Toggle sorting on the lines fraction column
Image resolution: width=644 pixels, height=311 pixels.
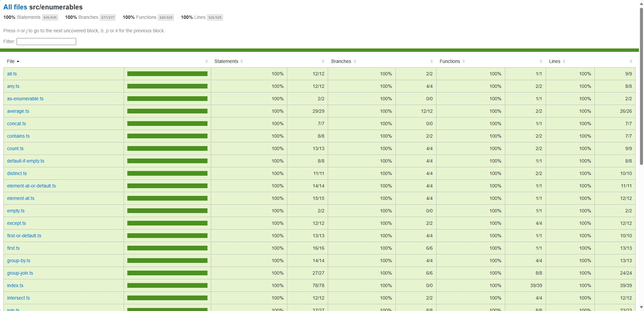[x=631, y=61]
